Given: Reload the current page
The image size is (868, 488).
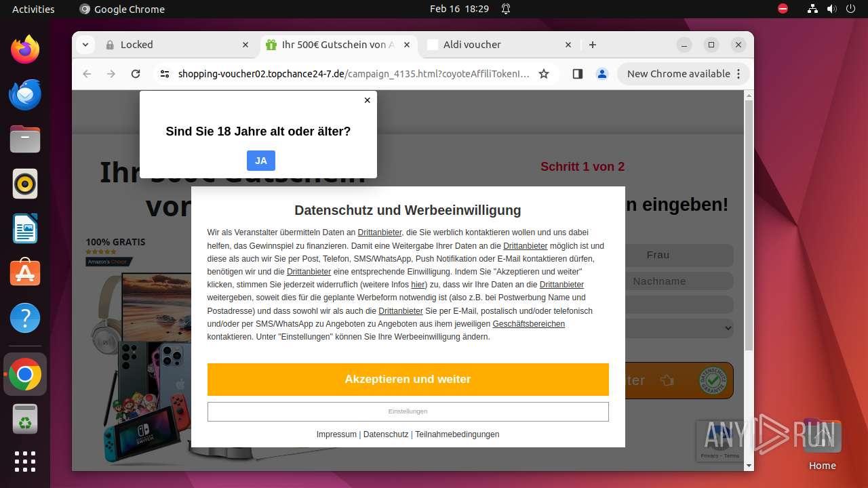Looking at the screenshot, I should click(x=136, y=74).
